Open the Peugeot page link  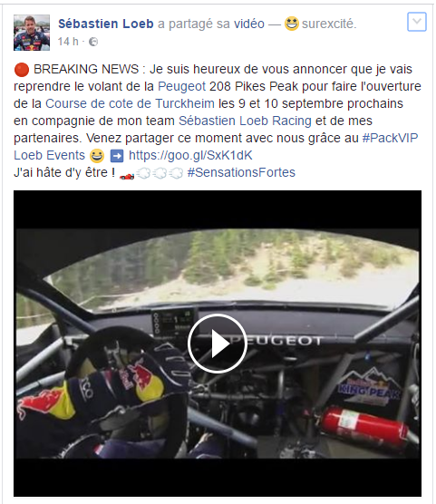click(x=181, y=86)
